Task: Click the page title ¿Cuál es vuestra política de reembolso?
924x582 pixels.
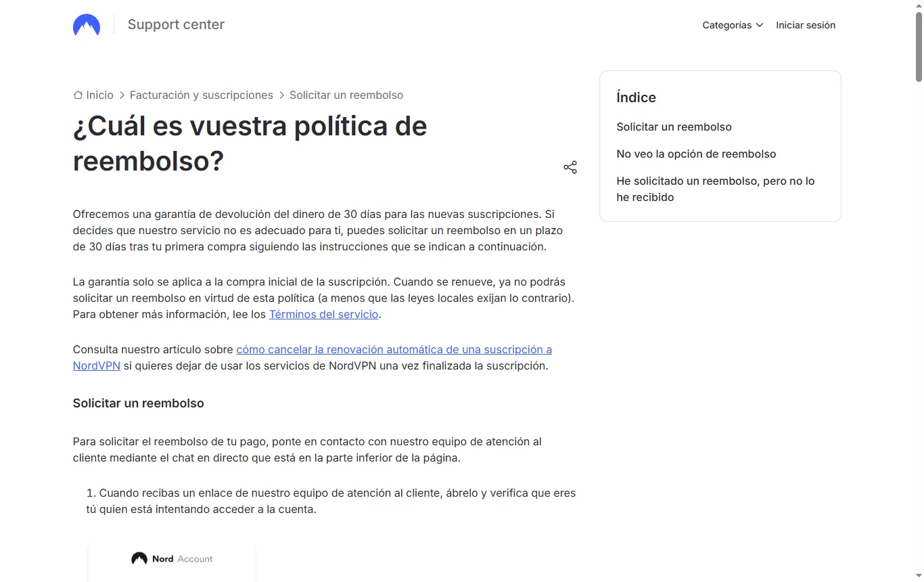Action: point(250,143)
